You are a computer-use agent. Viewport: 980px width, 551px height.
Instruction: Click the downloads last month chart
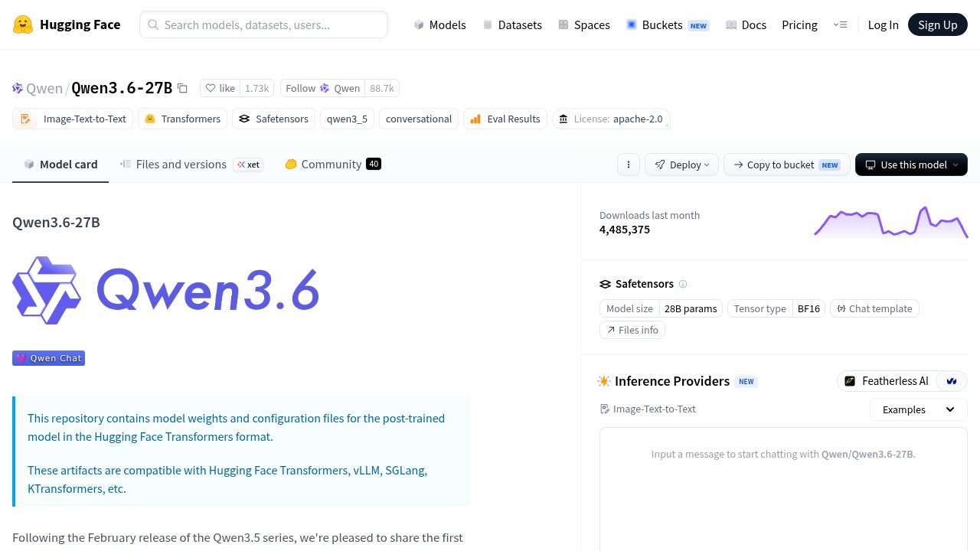[x=891, y=222]
